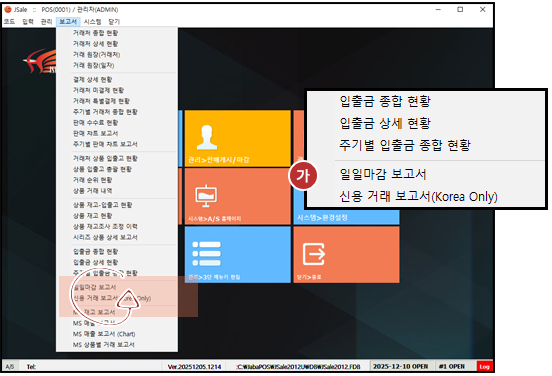The width and height of the screenshot is (552, 376).
Task: Click the 닫기>종료 exit icon tile
Action: (x=346, y=255)
